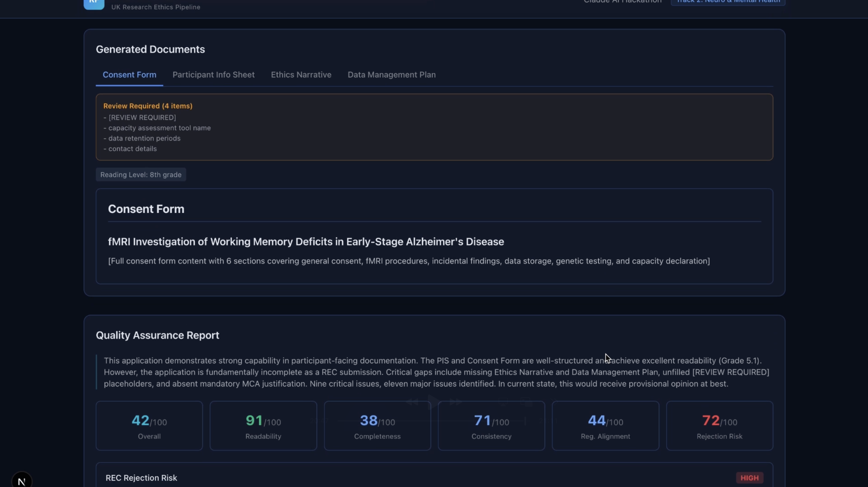Switch to the Consent Form tab

(x=129, y=75)
